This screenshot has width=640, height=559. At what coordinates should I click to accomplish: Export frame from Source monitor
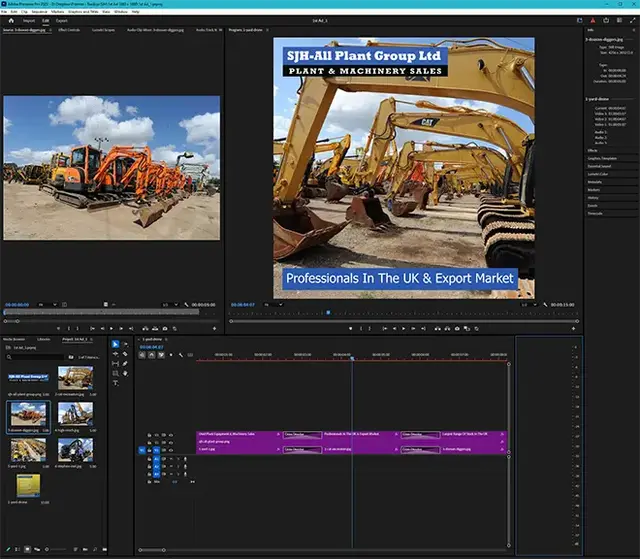[x=165, y=328]
